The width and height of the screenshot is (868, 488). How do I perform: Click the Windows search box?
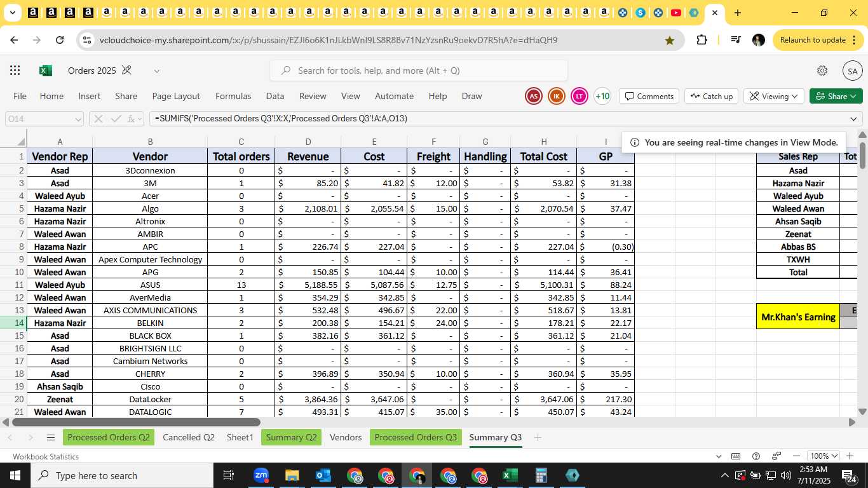(x=121, y=475)
